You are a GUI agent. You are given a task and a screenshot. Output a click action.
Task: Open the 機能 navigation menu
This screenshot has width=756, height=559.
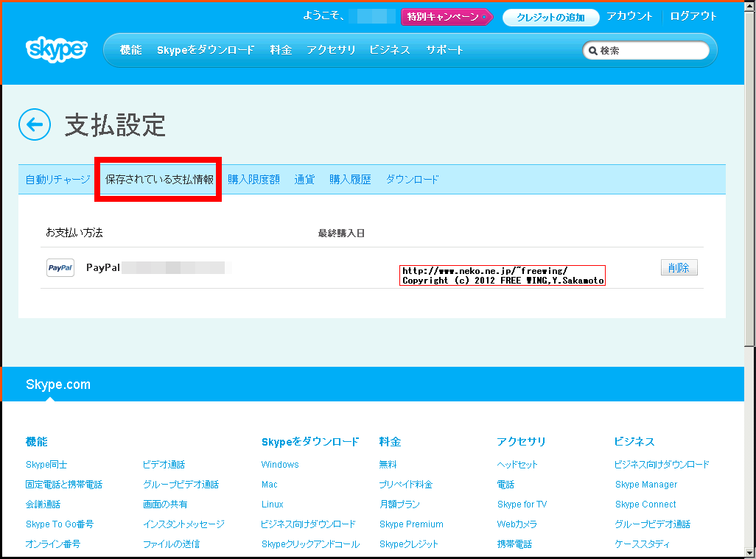click(130, 50)
